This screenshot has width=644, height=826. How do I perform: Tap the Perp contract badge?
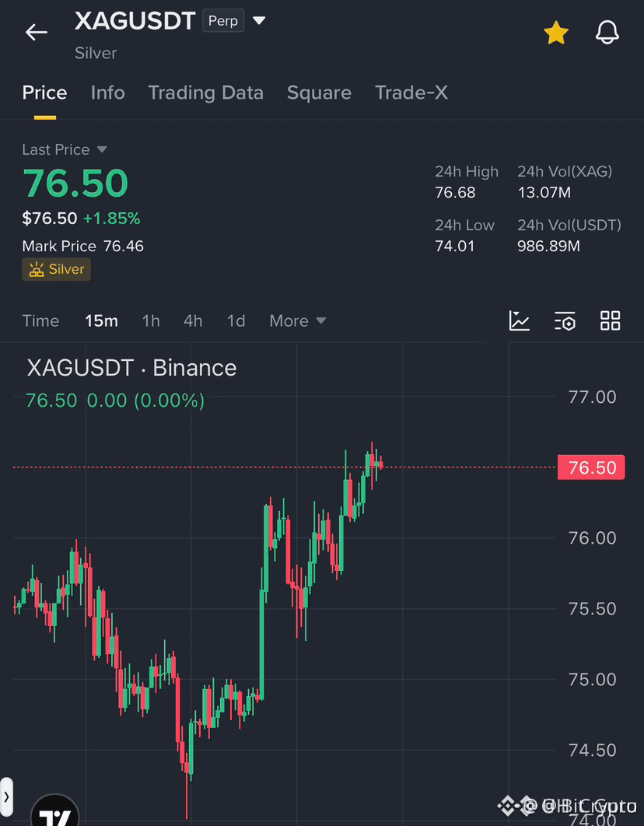point(223,21)
